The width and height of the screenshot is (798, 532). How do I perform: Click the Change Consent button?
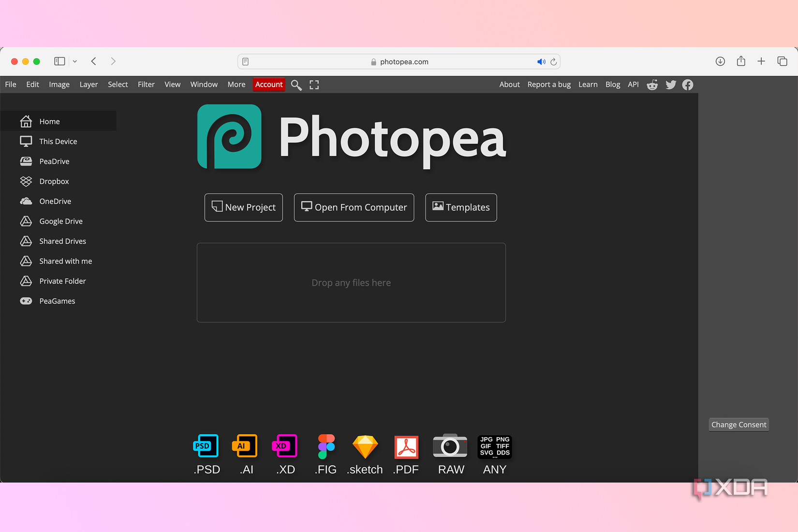[x=739, y=425]
